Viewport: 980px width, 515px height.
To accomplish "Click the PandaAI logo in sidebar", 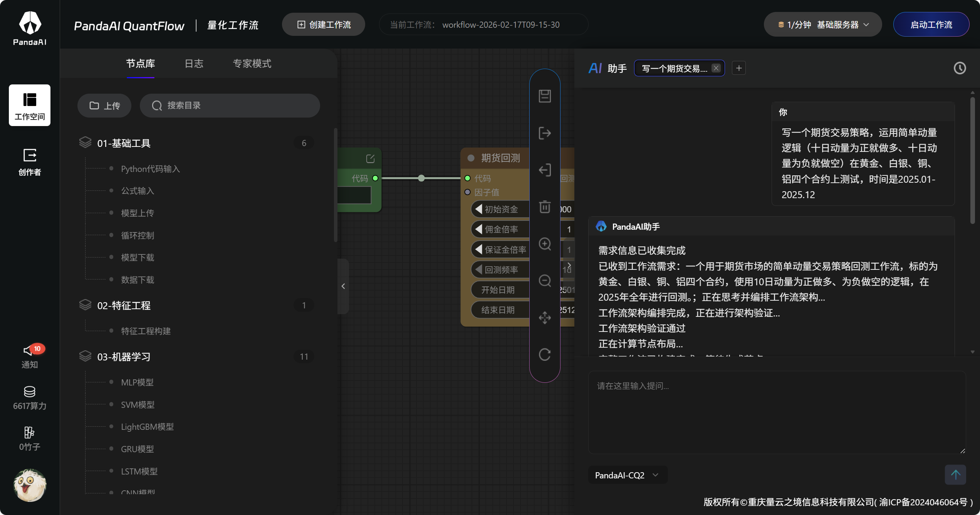I will point(30,29).
